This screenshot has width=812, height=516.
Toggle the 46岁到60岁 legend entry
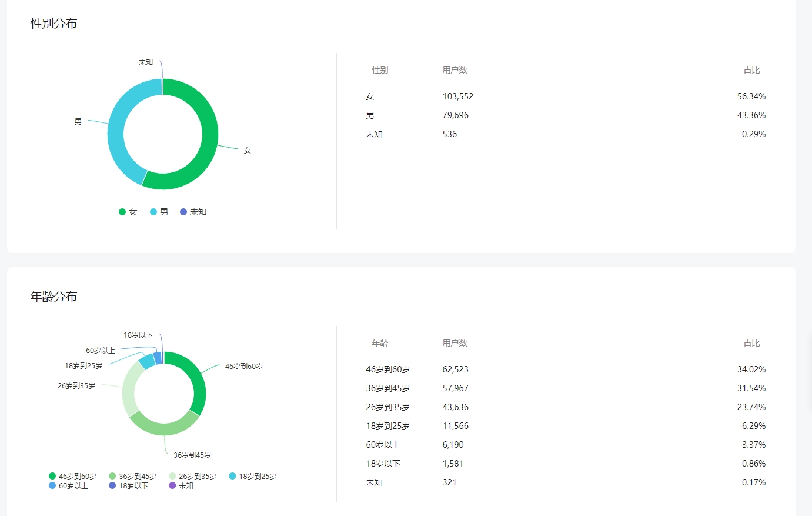(72, 476)
